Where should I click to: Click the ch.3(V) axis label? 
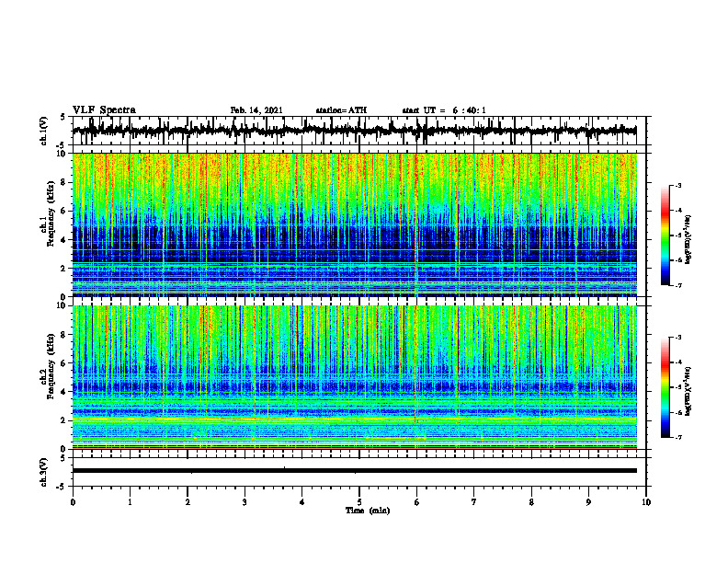click(44, 472)
